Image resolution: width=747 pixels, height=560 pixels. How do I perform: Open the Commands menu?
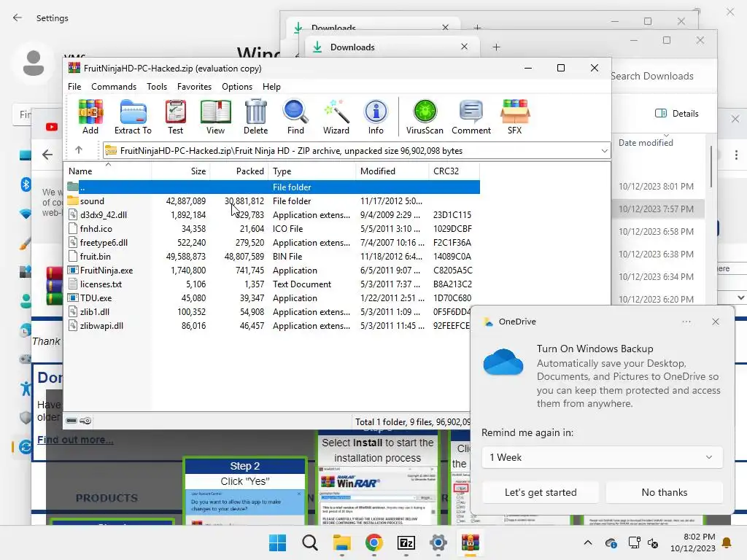[114, 87]
